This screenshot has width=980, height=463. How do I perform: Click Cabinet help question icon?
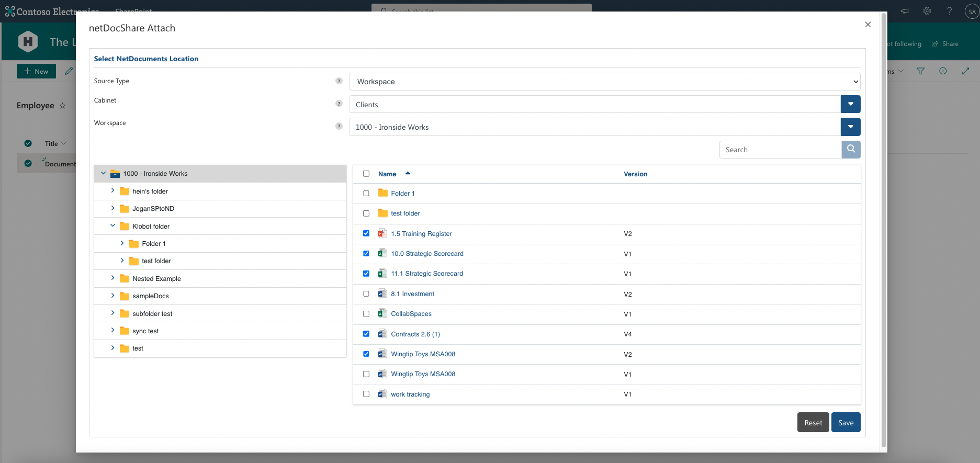point(339,104)
